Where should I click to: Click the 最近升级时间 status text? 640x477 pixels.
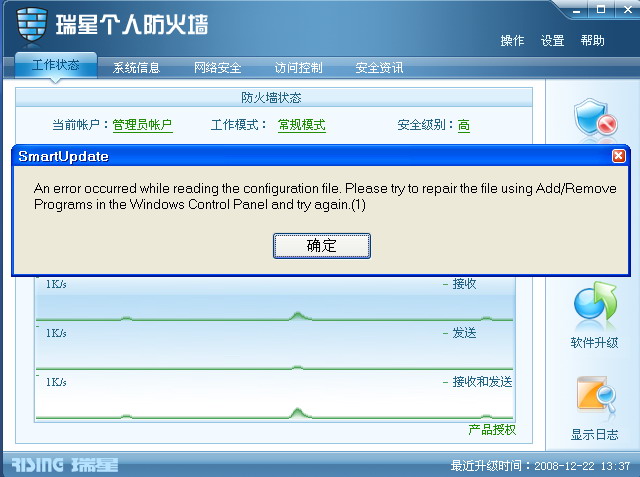540,465
